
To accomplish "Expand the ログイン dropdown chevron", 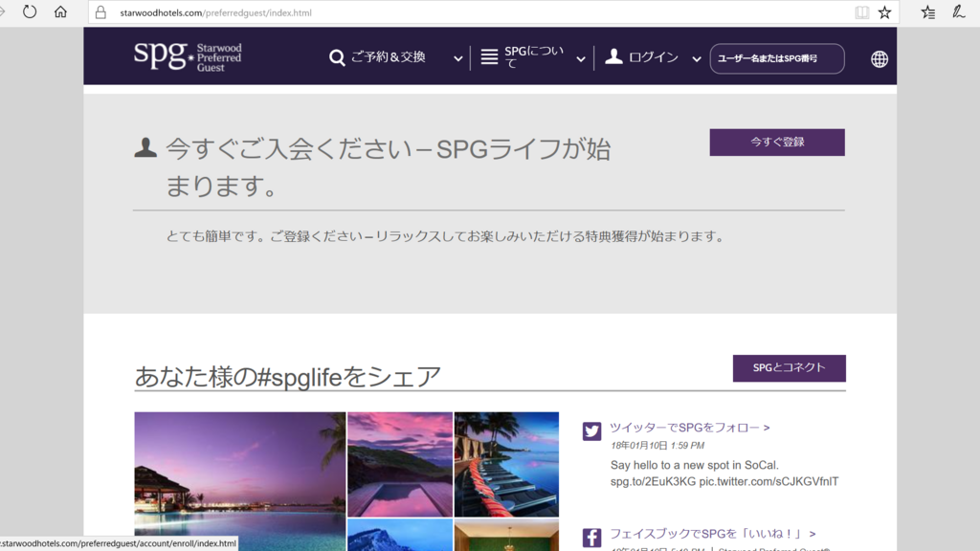I will (x=697, y=59).
